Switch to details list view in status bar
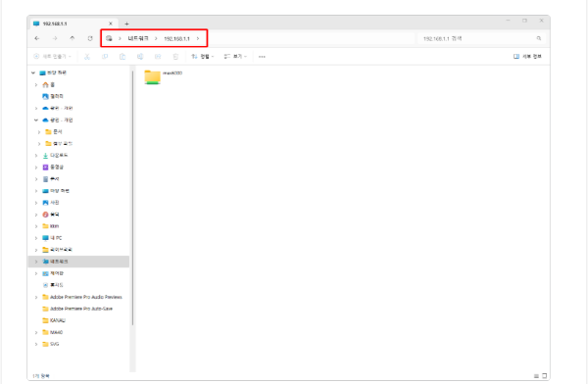 (x=536, y=376)
